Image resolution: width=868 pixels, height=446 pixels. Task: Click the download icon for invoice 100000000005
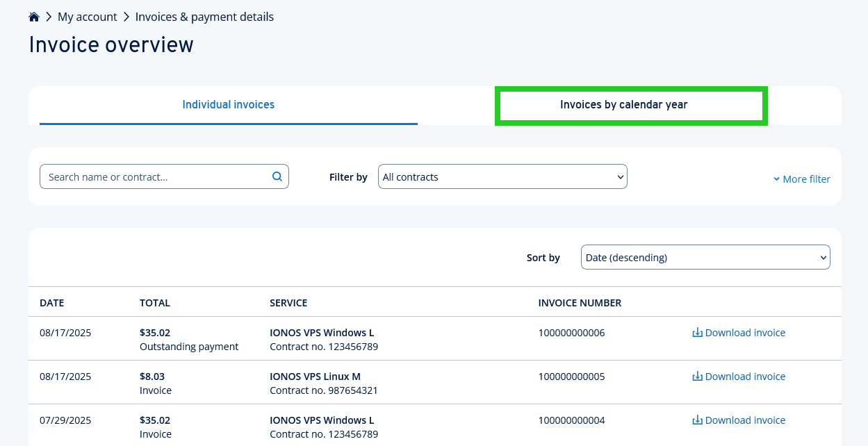(x=697, y=377)
